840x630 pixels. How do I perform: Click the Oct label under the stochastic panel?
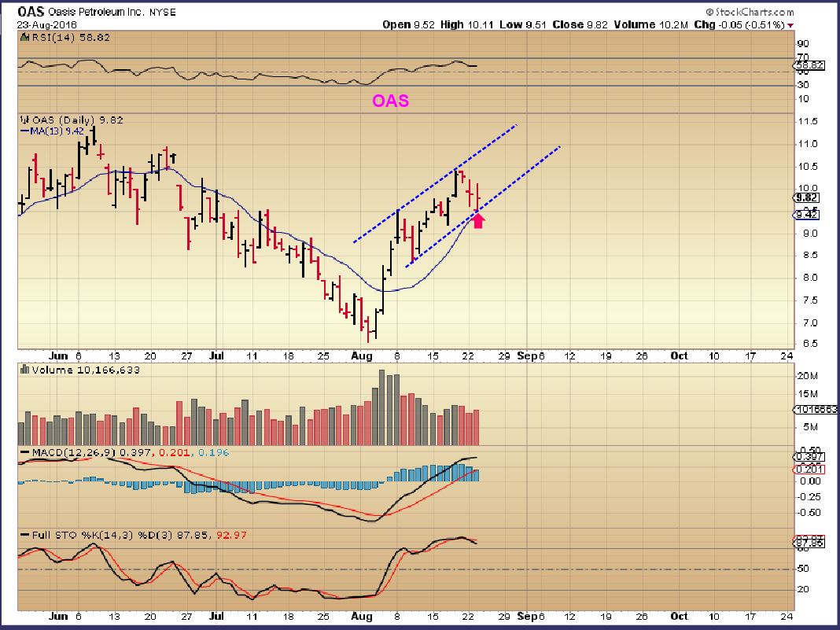(x=680, y=616)
